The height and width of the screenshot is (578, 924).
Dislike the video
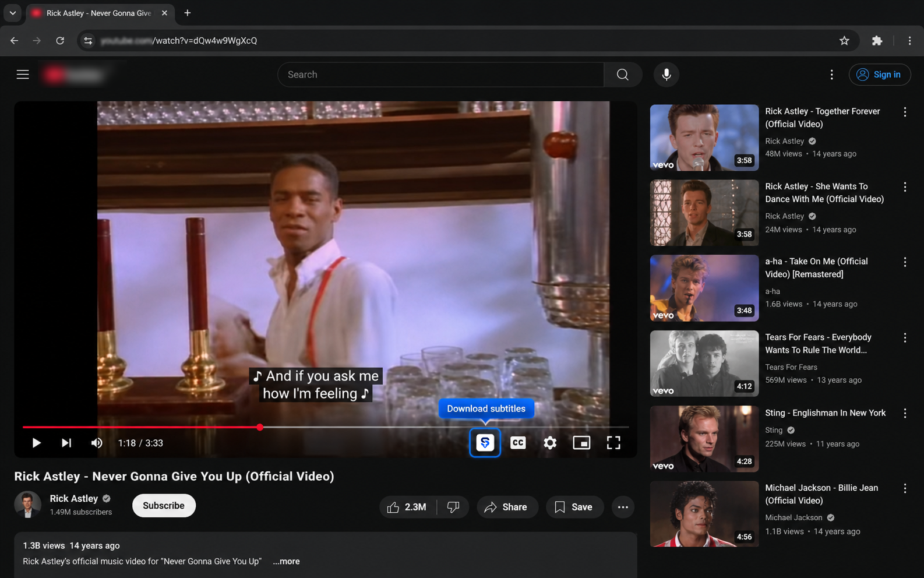[453, 507]
